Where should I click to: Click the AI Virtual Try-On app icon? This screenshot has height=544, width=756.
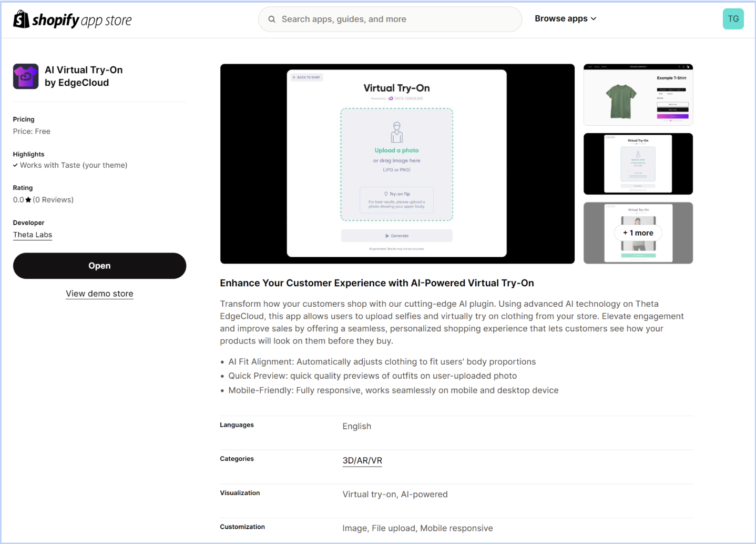26,76
